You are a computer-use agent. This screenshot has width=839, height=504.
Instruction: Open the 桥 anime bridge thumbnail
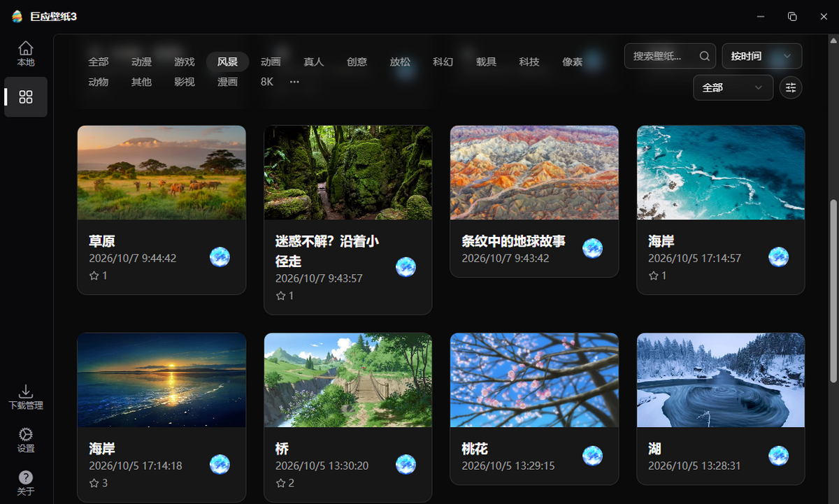click(x=348, y=380)
